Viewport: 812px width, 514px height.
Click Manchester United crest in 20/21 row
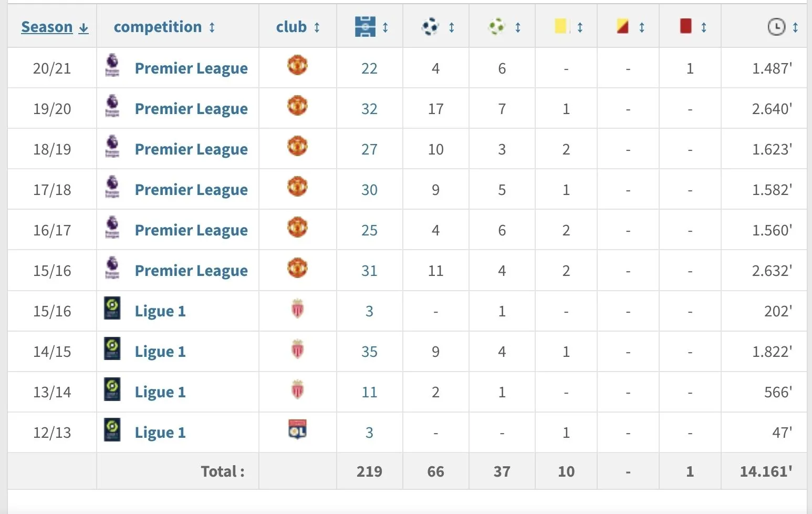[297, 66]
